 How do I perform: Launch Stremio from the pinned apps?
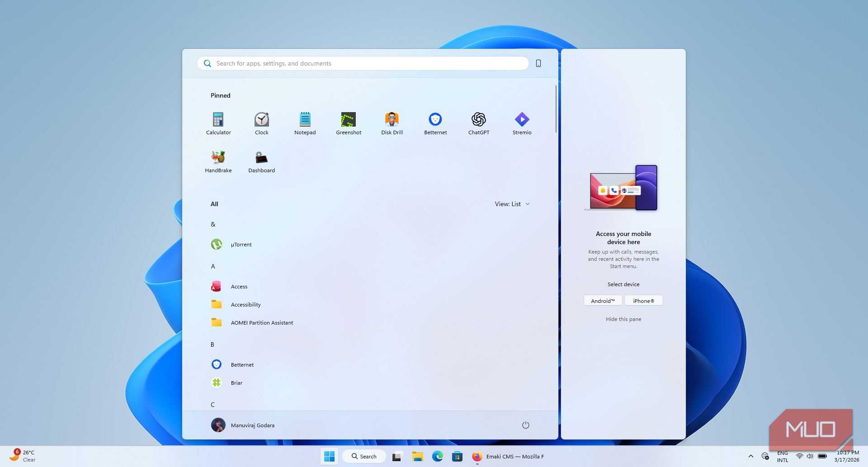click(522, 123)
